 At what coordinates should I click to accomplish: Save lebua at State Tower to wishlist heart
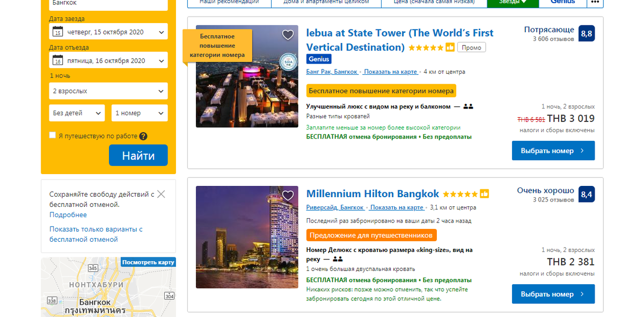pyautogui.click(x=288, y=35)
